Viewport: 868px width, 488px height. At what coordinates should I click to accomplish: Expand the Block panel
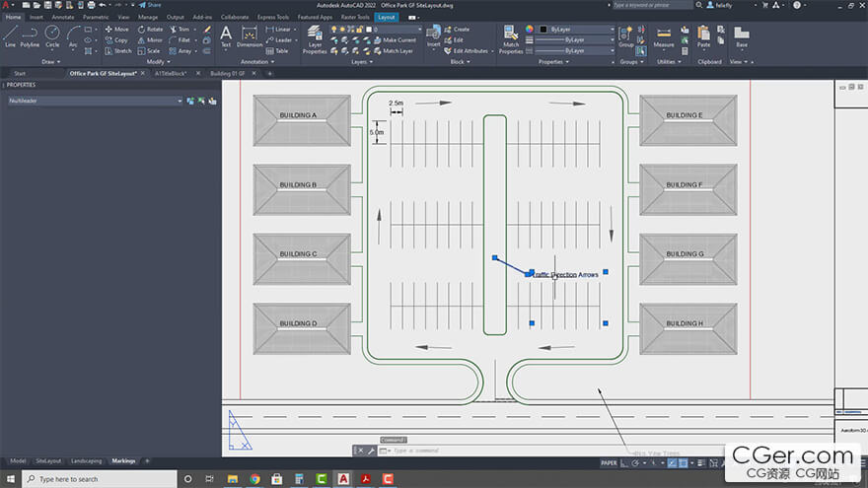(460, 62)
